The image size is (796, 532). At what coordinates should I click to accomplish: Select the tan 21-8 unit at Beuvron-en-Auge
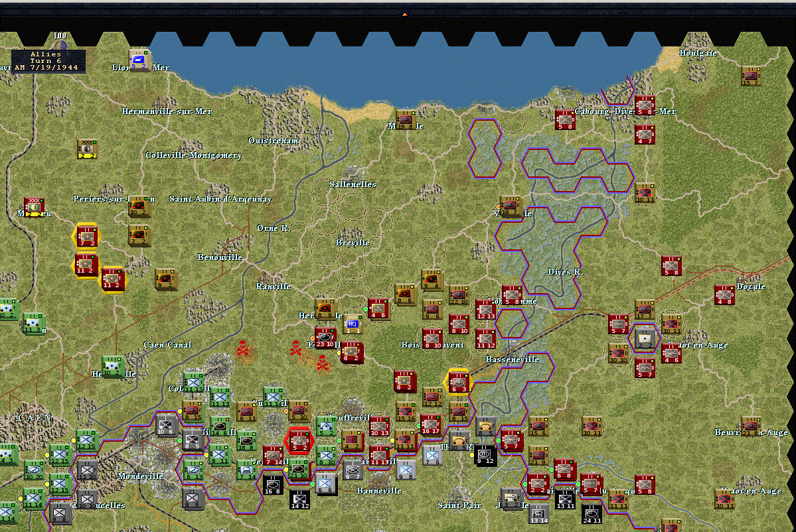tap(750, 427)
